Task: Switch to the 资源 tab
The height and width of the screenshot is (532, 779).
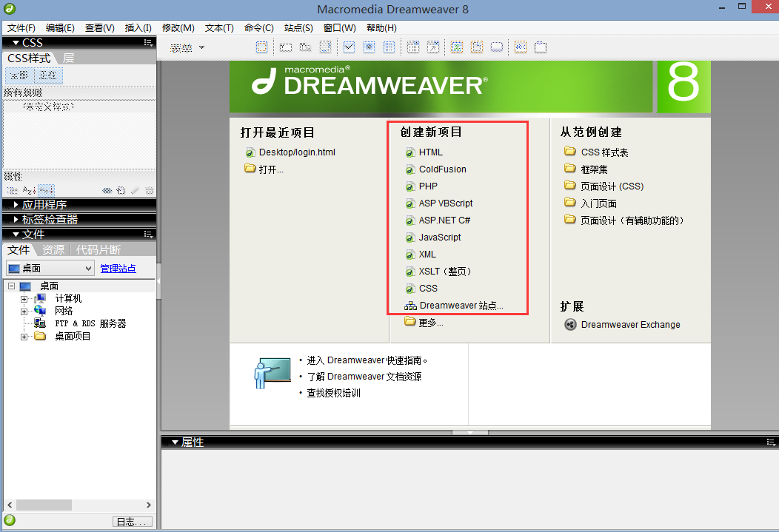Action: [x=53, y=249]
